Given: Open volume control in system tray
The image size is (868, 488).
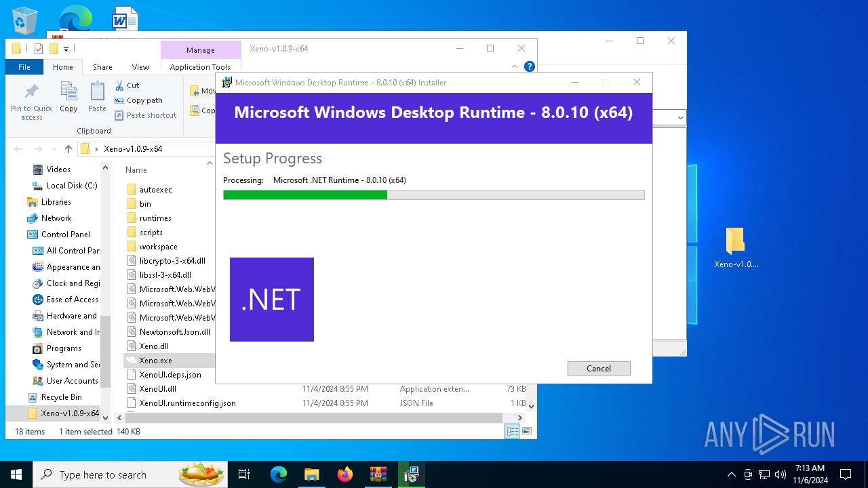Looking at the screenshot, I should (x=781, y=474).
